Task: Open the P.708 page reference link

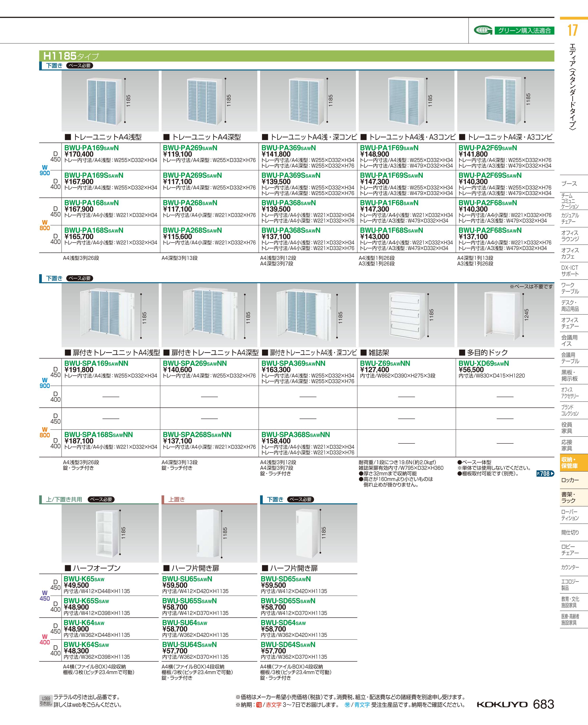Action: (x=545, y=473)
